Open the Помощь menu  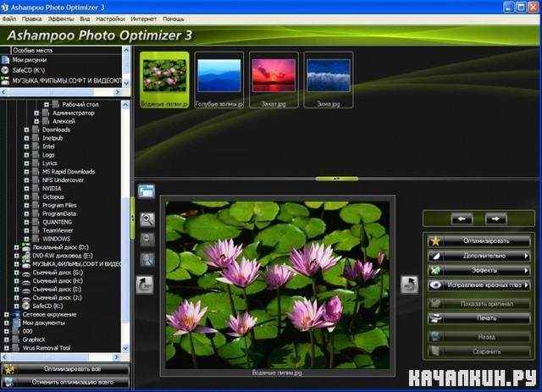coord(173,19)
